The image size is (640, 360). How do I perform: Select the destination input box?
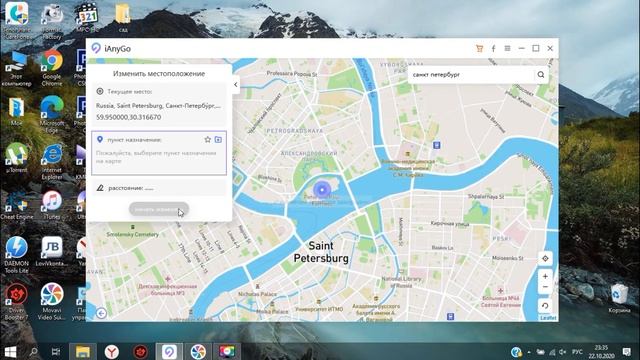[159, 153]
